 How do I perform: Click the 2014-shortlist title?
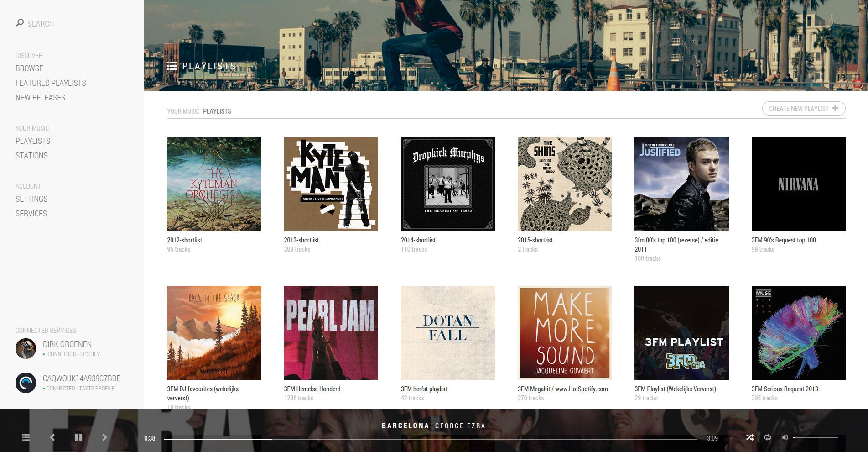(x=418, y=240)
